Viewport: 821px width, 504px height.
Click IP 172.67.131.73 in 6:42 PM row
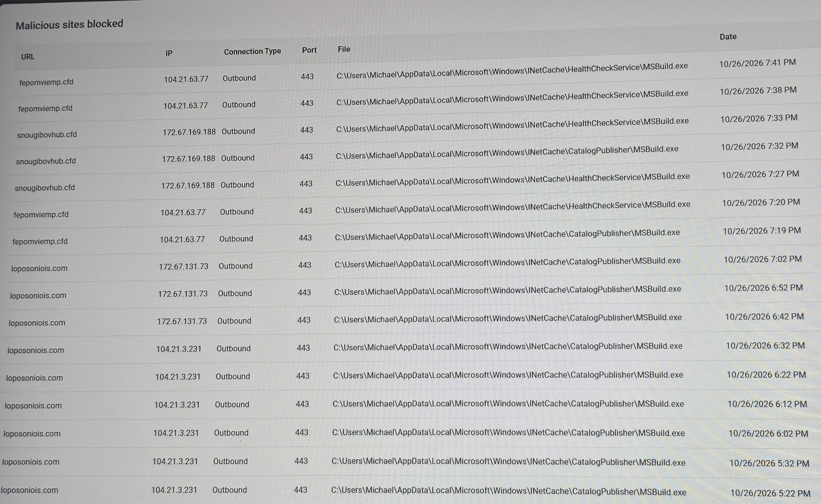point(182,321)
